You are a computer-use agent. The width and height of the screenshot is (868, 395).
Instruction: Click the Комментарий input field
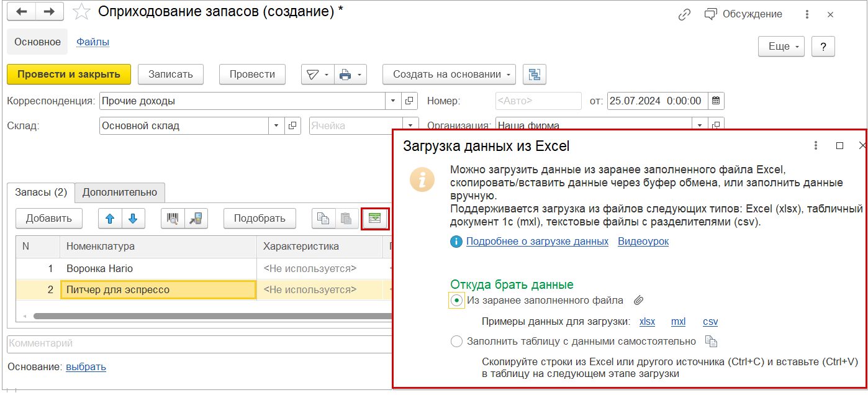pyautogui.click(x=199, y=343)
